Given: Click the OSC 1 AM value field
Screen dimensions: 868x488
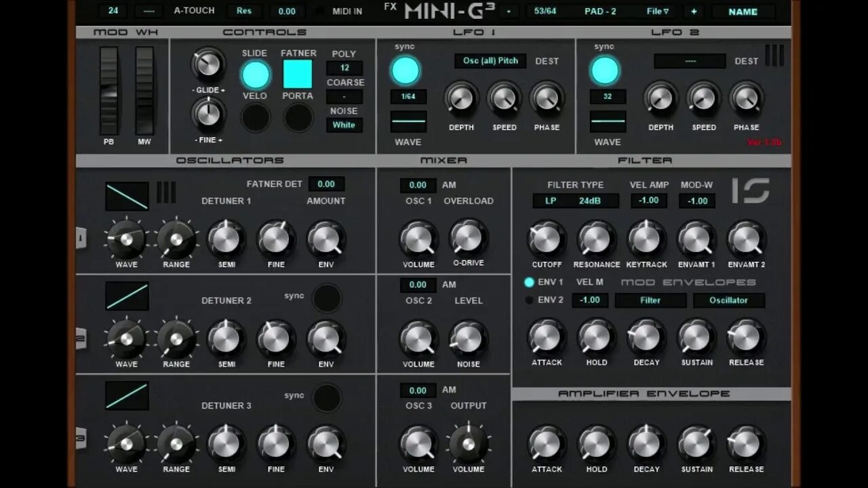Looking at the screenshot, I should coord(418,185).
